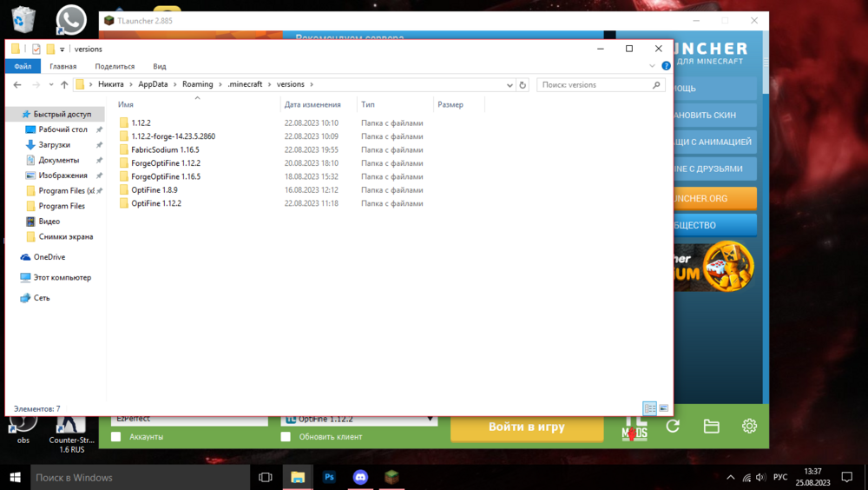The height and width of the screenshot is (490, 868).
Task: Select the ForgeOptiFine 1.12.2 folder
Action: (x=166, y=163)
